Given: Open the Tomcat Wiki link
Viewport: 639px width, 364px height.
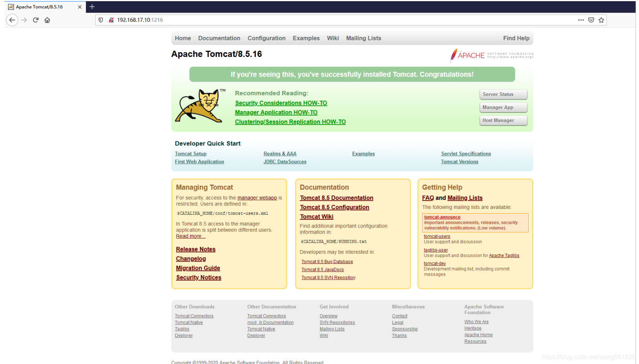Looking at the screenshot, I should [x=317, y=217].
